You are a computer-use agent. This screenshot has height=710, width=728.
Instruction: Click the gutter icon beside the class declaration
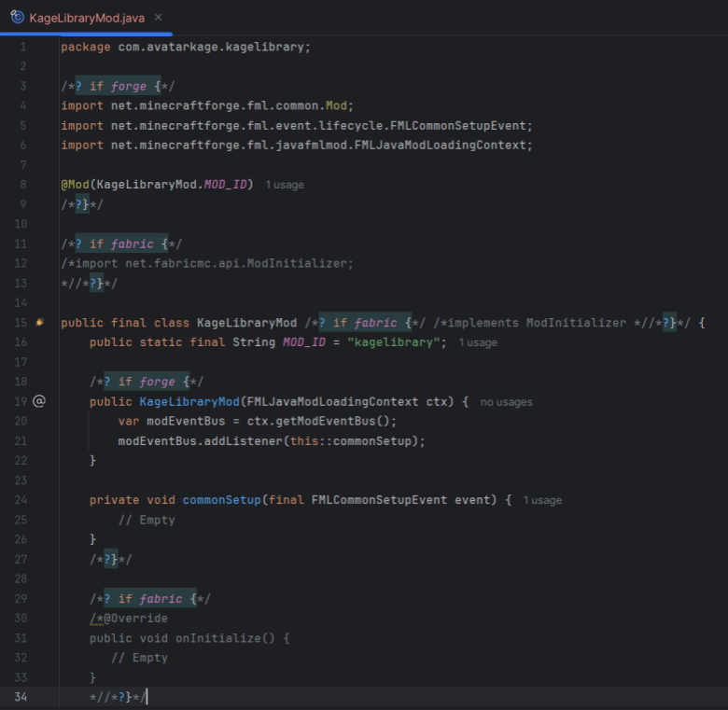tap(39, 323)
